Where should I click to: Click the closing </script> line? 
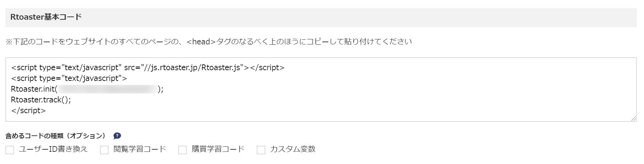tap(28, 111)
